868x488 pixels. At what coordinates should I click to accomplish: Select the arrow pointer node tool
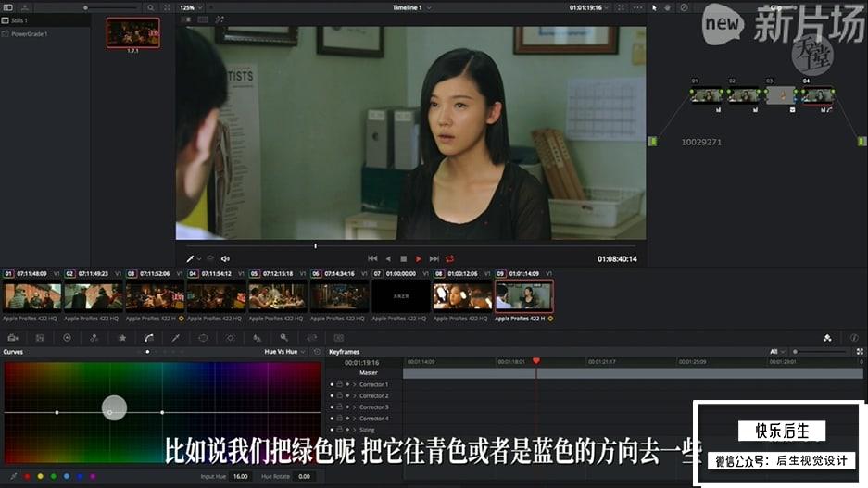654,7
